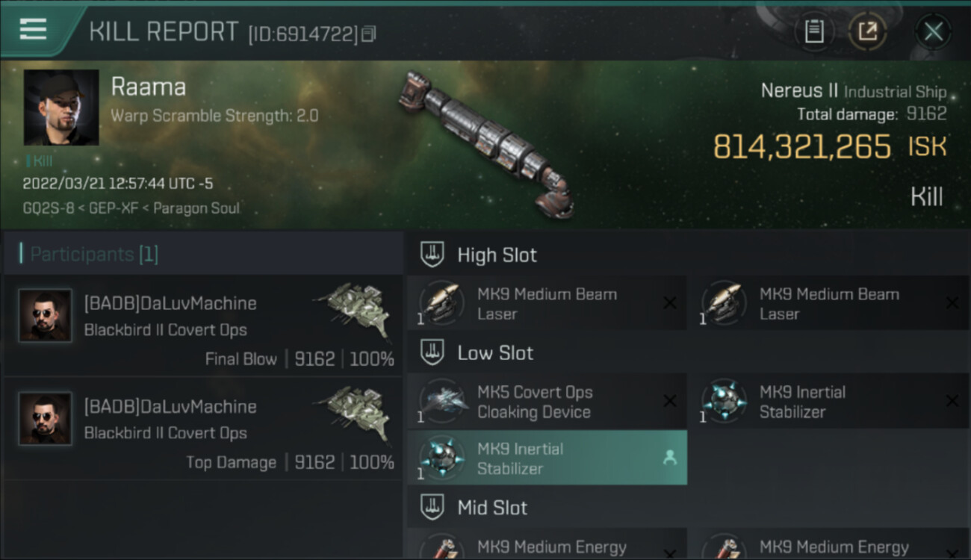
Task: Copy the kill report ID
Action: click(369, 34)
